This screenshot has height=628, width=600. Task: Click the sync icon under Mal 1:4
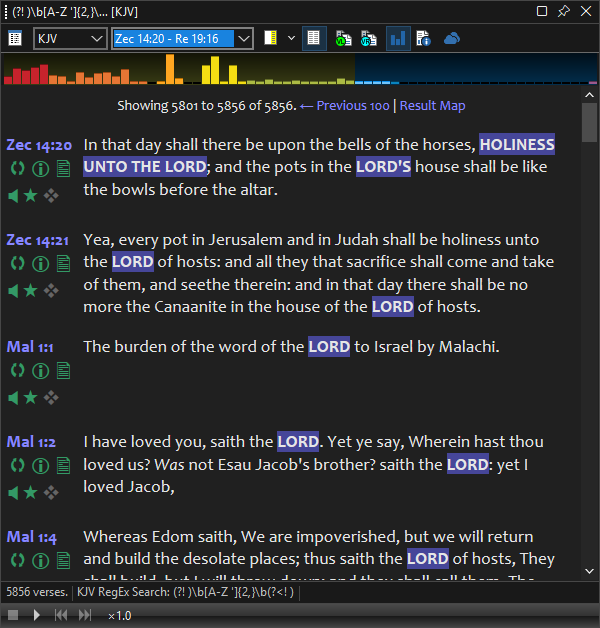pyautogui.click(x=17, y=560)
